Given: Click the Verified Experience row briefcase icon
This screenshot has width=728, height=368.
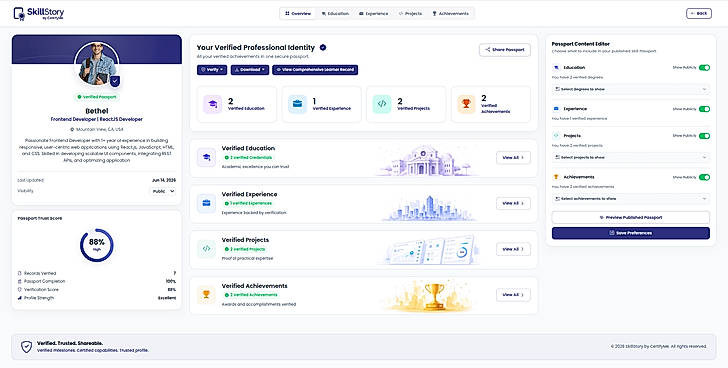Looking at the screenshot, I should click(x=206, y=203).
